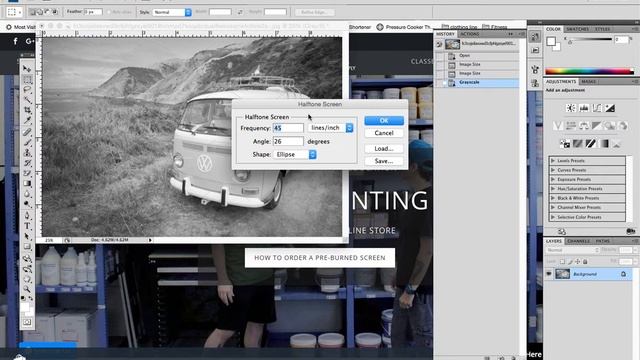Select the Healing Brush tool
Image resolution: width=640 pixels, height=360 pixels.
click(27, 132)
